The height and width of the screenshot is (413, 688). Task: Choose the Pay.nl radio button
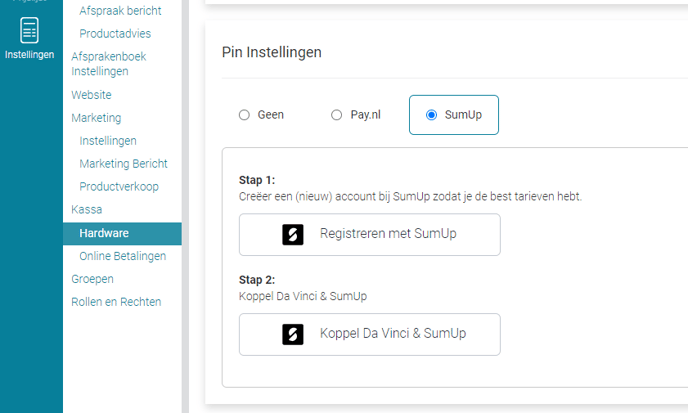pyautogui.click(x=337, y=115)
